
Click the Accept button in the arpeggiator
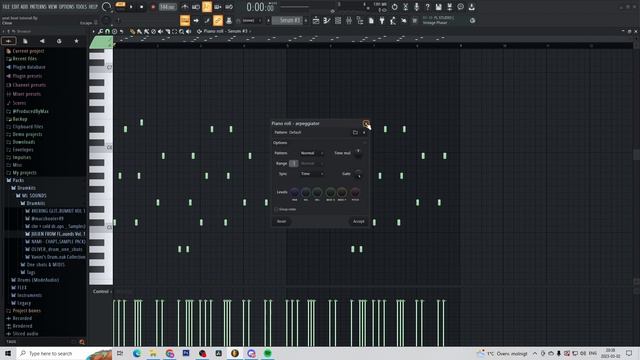point(358,221)
